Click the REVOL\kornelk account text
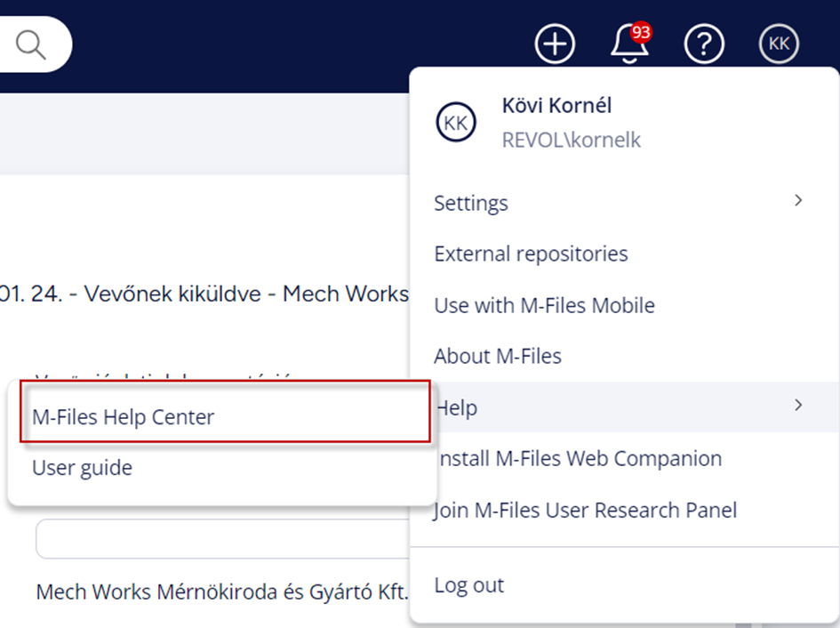Image resolution: width=840 pixels, height=628 pixels. 571,140
